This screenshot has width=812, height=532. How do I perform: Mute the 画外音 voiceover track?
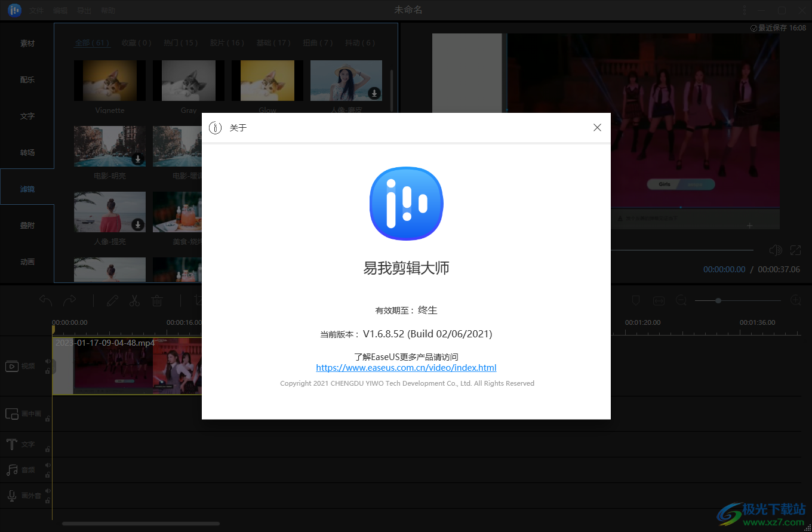pyautogui.click(x=48, y=491)
